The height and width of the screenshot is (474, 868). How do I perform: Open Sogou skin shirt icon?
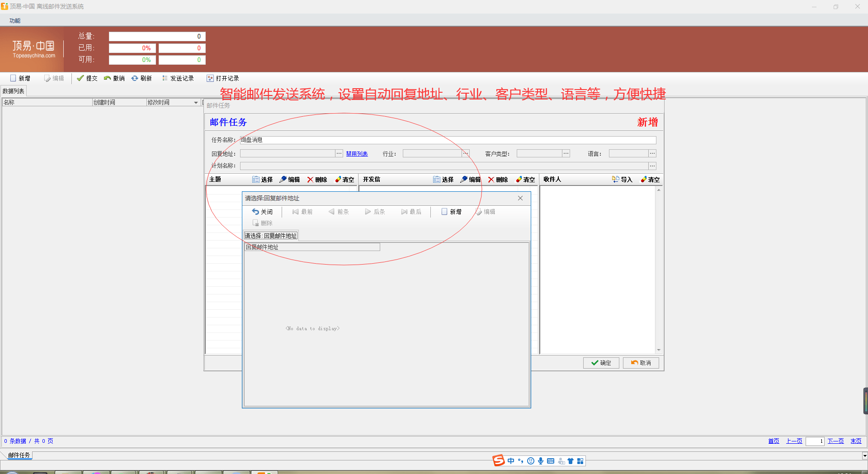click(x=571, y=461)
